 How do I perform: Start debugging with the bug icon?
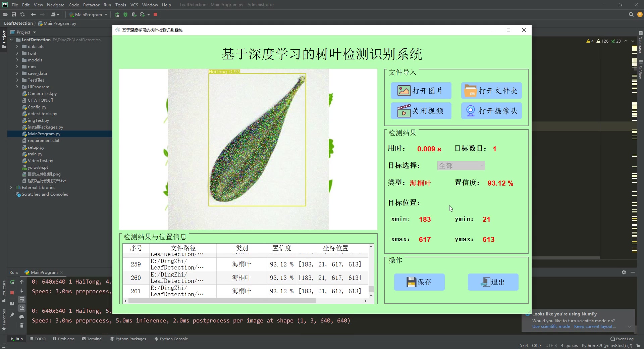(125, 15)
